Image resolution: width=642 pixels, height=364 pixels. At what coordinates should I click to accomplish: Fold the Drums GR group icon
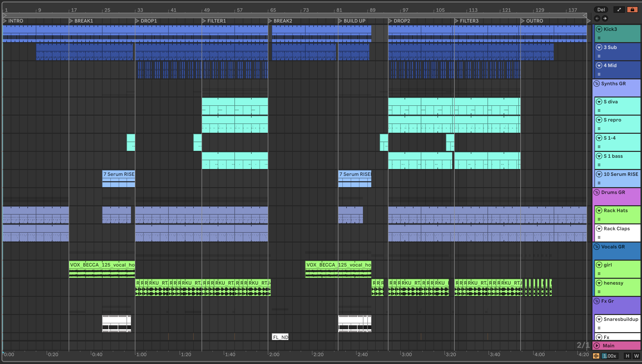click(597, 192)
